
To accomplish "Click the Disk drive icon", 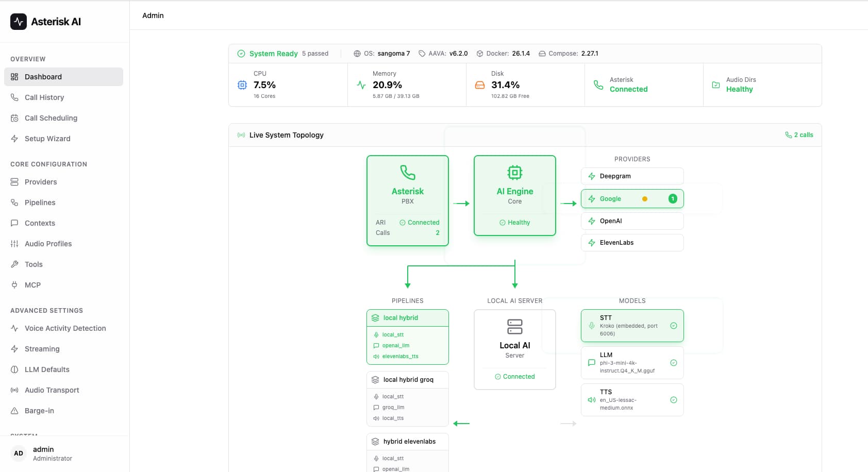I will coord(480,85).
